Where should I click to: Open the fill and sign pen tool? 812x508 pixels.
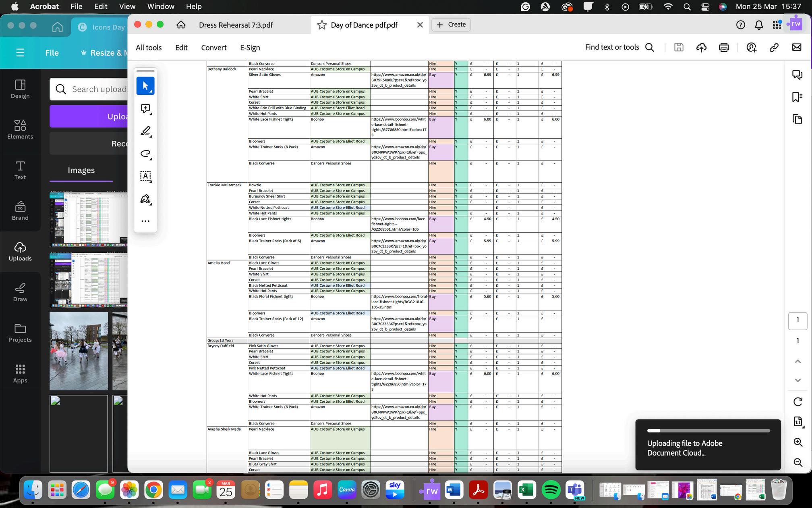click(x=145, y=199)
